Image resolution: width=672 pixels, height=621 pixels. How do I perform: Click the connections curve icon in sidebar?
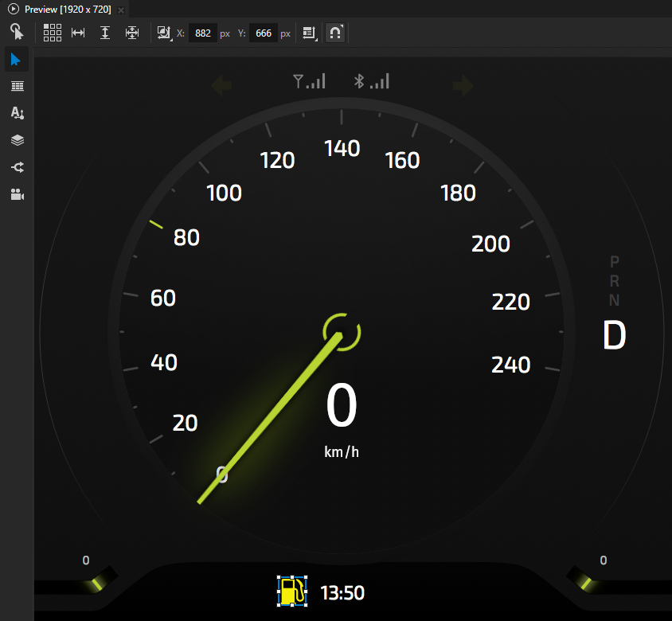click(17, 167)
